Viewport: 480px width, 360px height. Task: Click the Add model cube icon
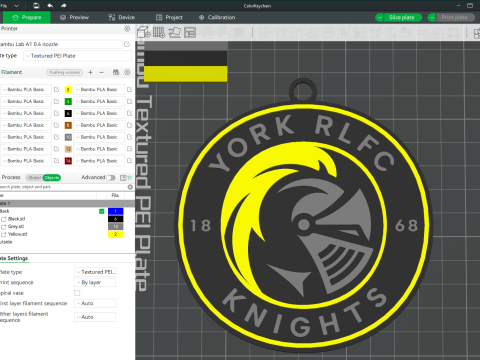(144, 32)
